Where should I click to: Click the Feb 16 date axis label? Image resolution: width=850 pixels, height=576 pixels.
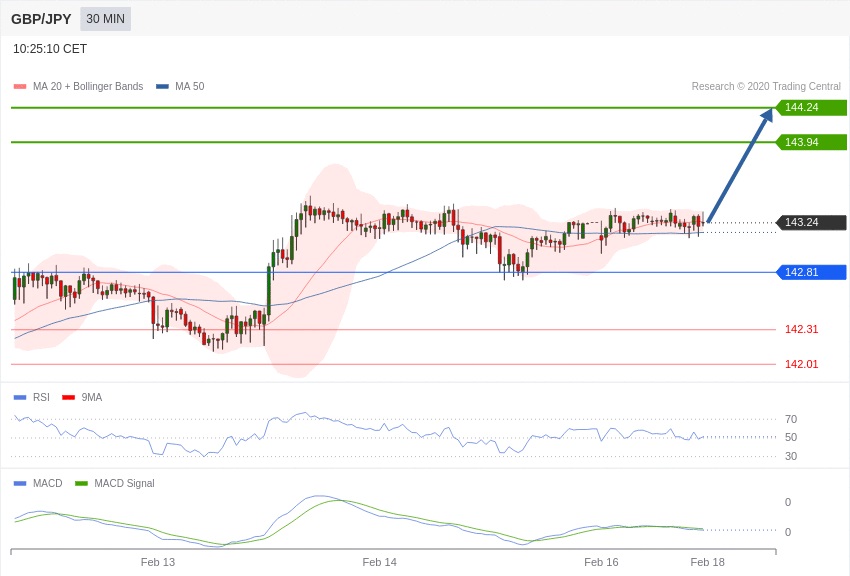601,562
